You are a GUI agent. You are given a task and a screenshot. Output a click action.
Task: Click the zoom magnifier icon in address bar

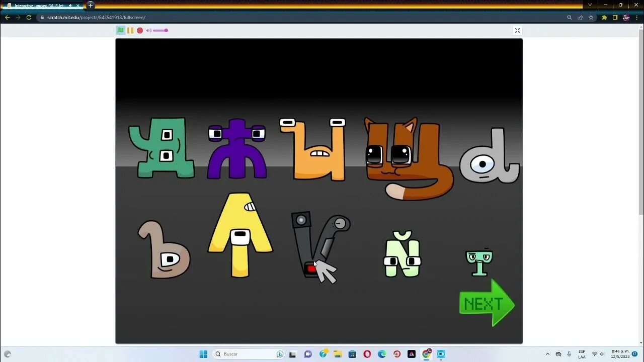coord(570,18)
